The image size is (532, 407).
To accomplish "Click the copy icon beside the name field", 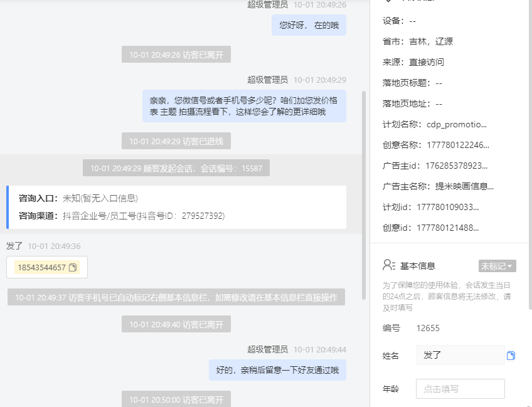I will 511,356.
